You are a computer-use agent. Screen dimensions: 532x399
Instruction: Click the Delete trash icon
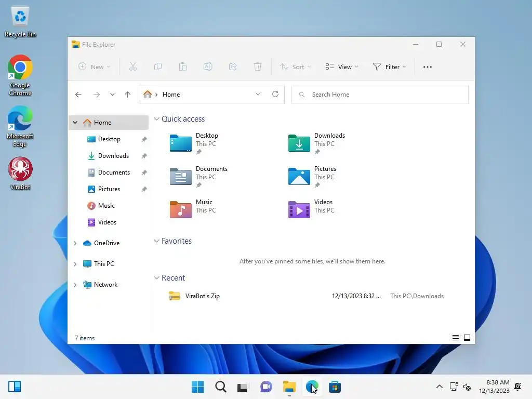point(258,67)
